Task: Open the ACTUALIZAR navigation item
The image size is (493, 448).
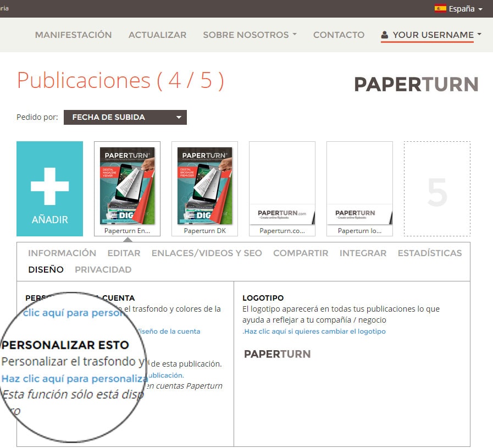Action: pos(157,35)
